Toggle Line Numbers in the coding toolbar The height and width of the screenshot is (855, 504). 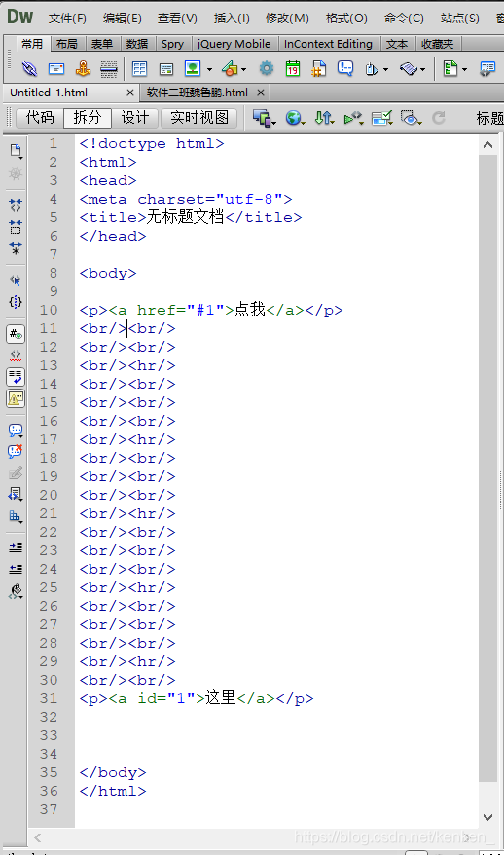[16, 334]
